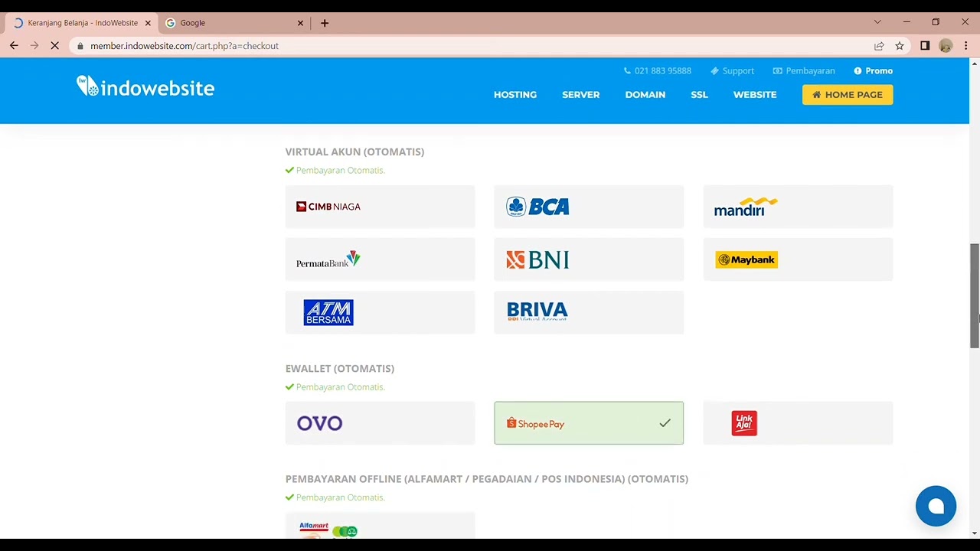Open HOSTING menu
Screen dimensions: 980x551
[x=515, y=95]
